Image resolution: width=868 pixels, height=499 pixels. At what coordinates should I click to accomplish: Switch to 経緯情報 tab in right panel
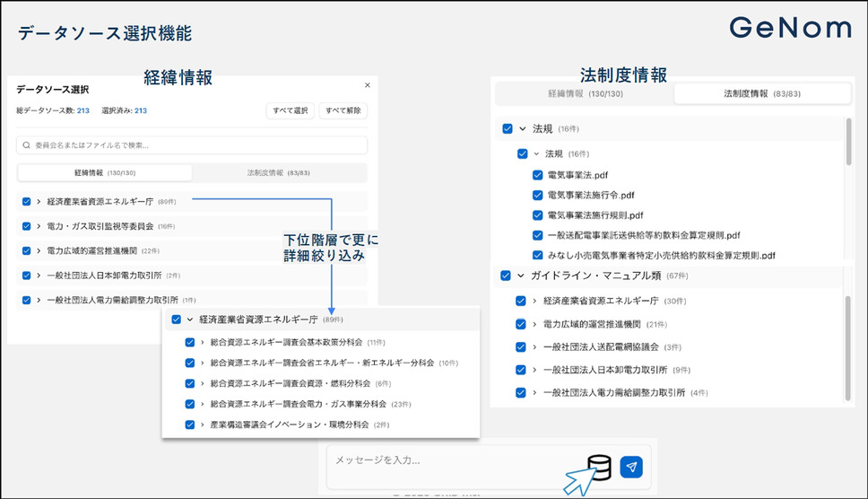point(583,93)
